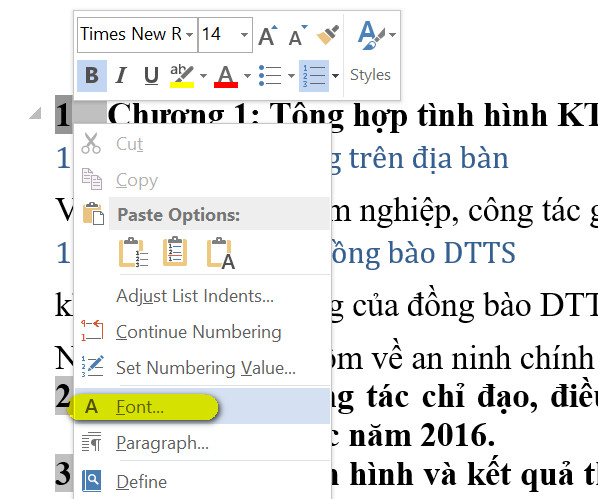Click the bold text "năm 2016."
Viewport: 598px width, 499px height.
422,436
